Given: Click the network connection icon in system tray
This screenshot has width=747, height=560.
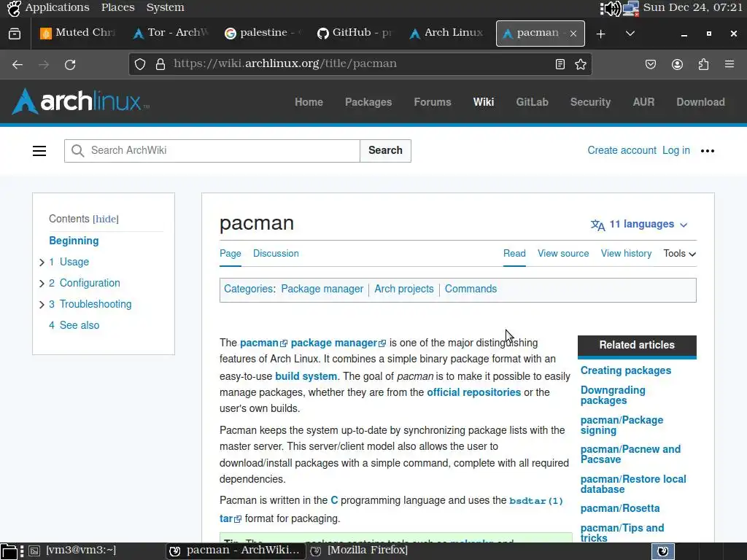Looking at the screenshot, I should click(630, 8).
